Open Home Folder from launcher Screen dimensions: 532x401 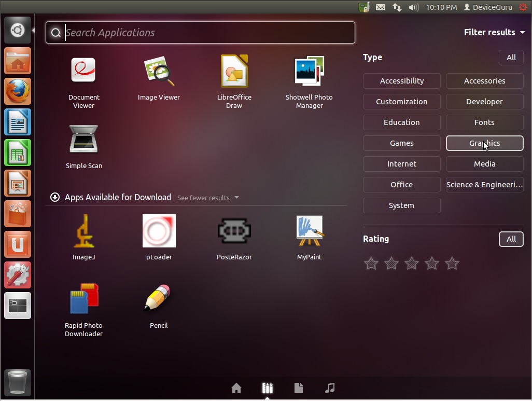pyautogui.click(x=18, y=61)
